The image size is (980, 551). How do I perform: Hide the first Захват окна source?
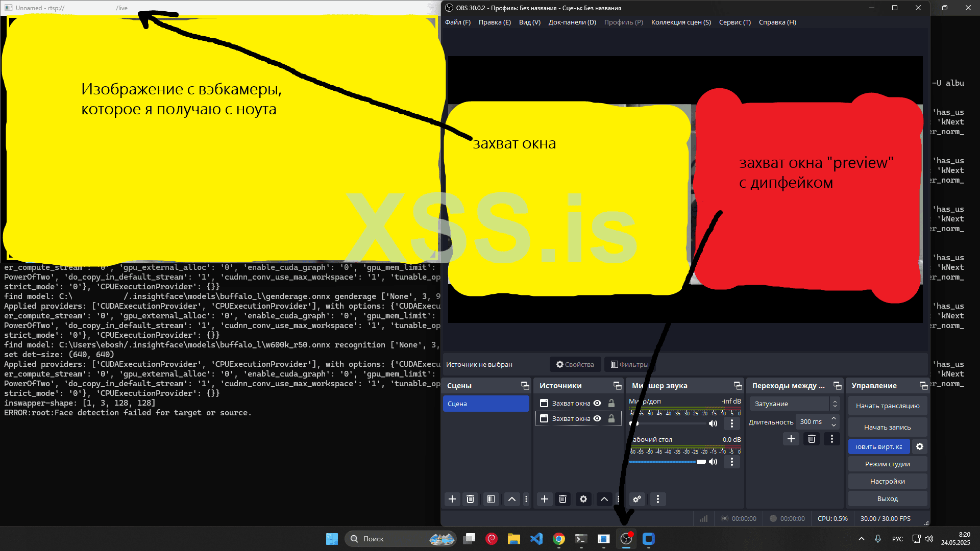tap(597, 403)
